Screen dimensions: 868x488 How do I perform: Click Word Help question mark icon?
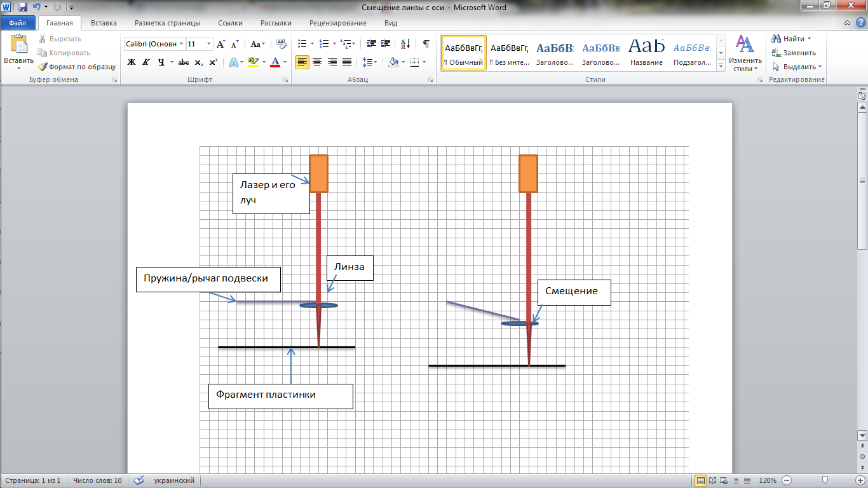coord(860,23)
